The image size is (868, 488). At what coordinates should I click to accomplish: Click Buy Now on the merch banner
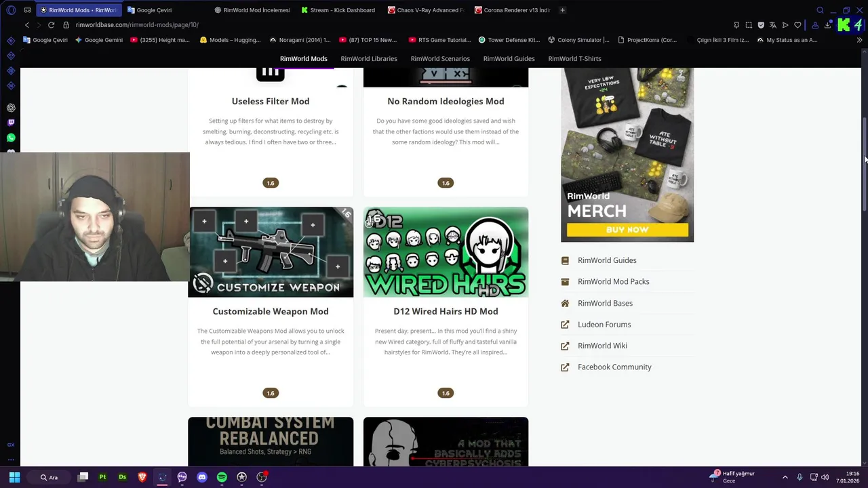point(627,230)
